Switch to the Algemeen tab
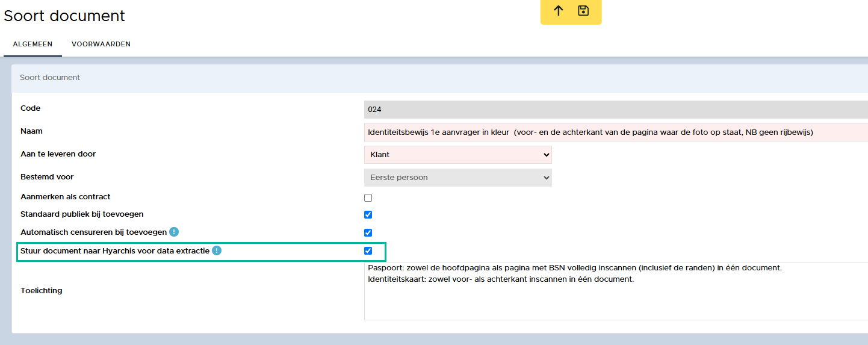 33,44
